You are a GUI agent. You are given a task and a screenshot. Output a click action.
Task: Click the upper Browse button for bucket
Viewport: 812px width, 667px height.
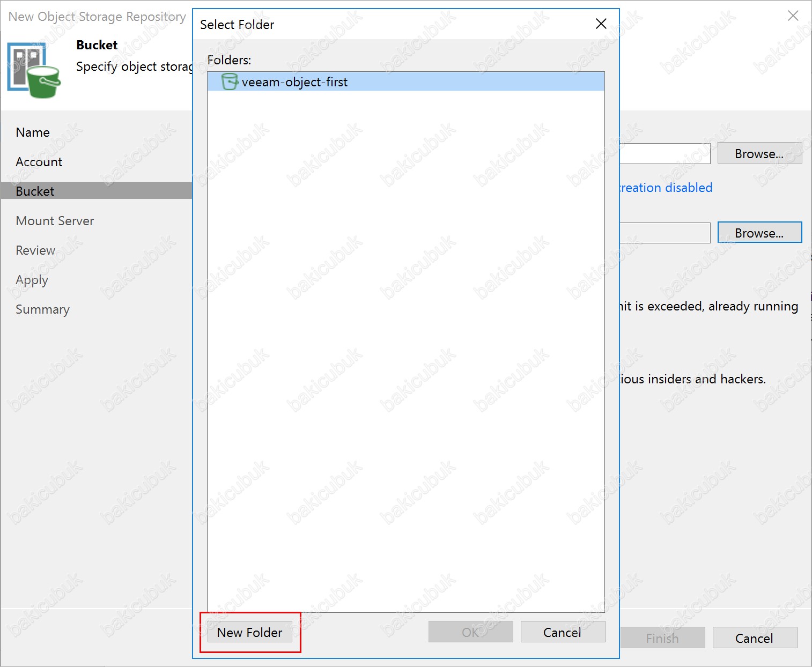coord(759,154)
